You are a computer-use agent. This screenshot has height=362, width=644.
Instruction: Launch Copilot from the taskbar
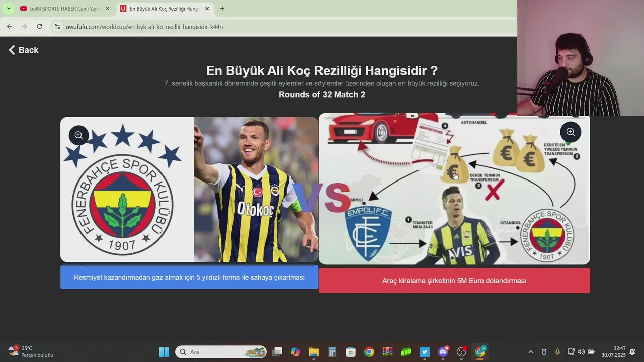click(x=295, y=352)
